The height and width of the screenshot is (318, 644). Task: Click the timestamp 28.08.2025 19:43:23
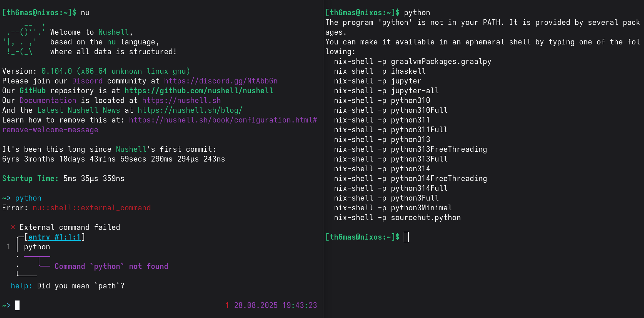tap(275, 306)
